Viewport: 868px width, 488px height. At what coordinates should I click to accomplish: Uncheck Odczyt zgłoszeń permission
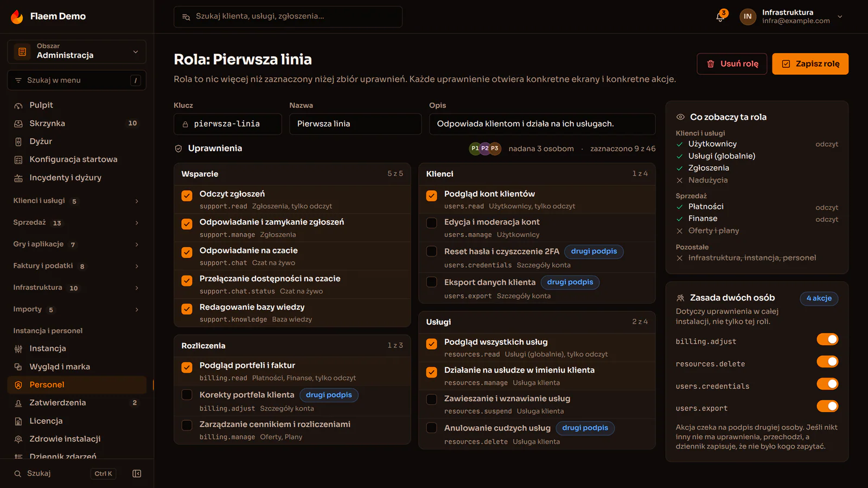[187, 196]
